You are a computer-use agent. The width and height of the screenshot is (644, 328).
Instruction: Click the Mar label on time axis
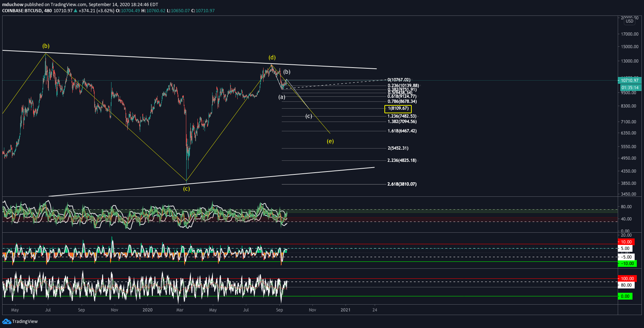pos(180,310)
